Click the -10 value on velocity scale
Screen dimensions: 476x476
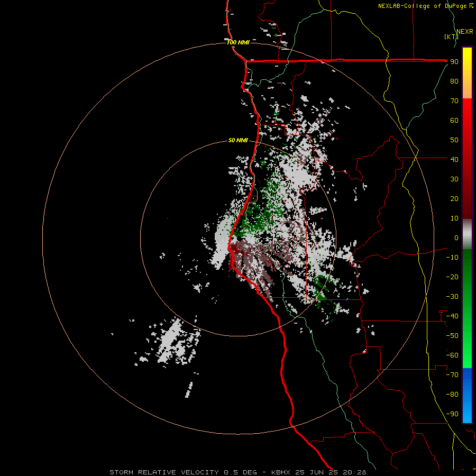(x=452, y=258)
